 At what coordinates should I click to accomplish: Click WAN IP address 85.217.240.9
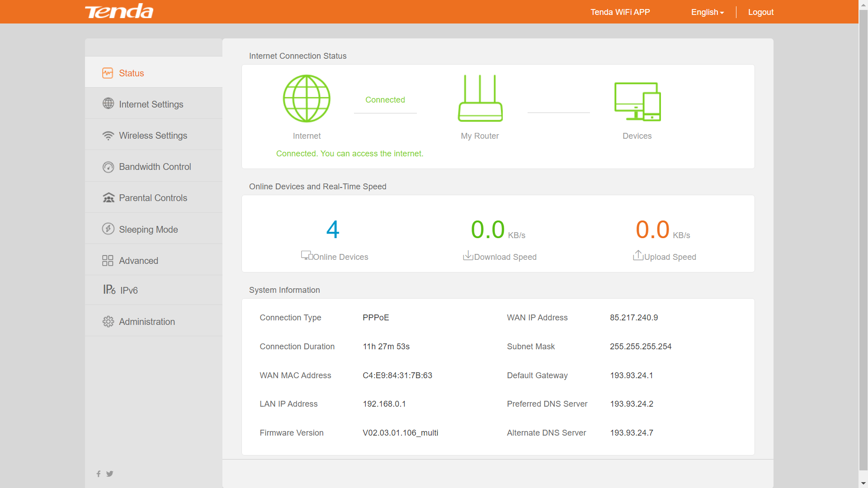coord(634,318)
